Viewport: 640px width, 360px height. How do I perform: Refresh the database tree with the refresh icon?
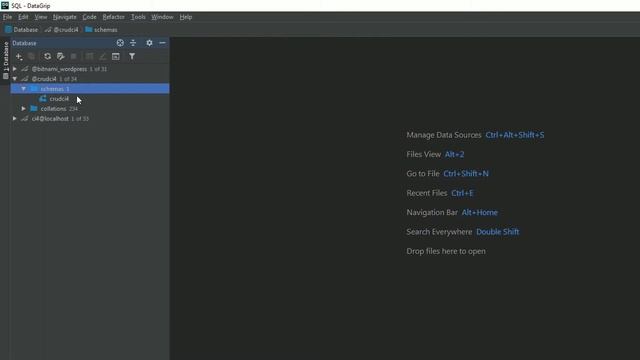tap(47, 56)
